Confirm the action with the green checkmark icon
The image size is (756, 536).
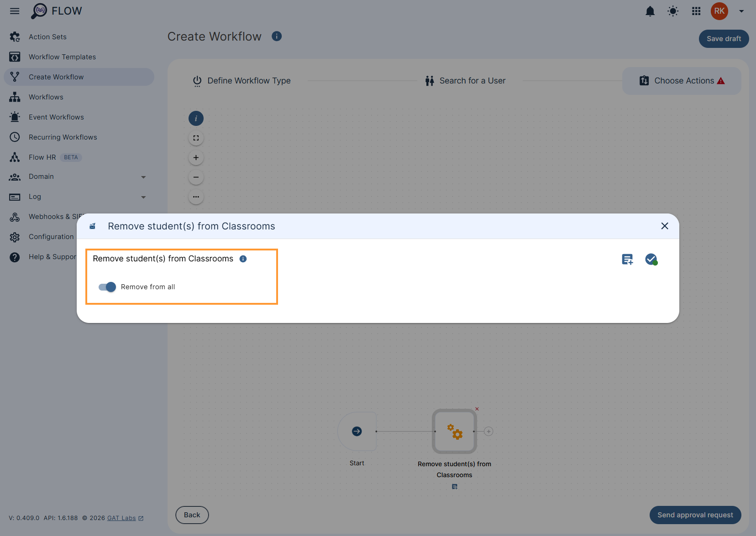click(651, 259)
